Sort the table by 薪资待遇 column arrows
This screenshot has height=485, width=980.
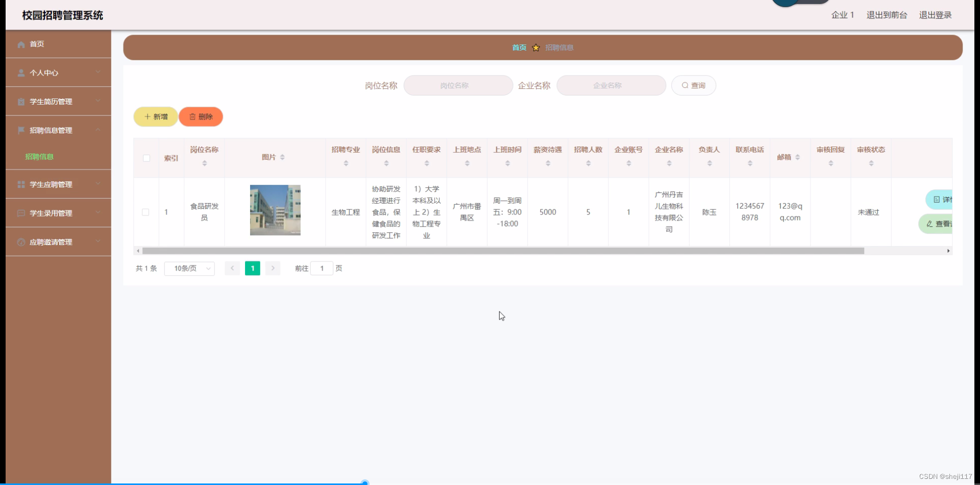[547, 162]
